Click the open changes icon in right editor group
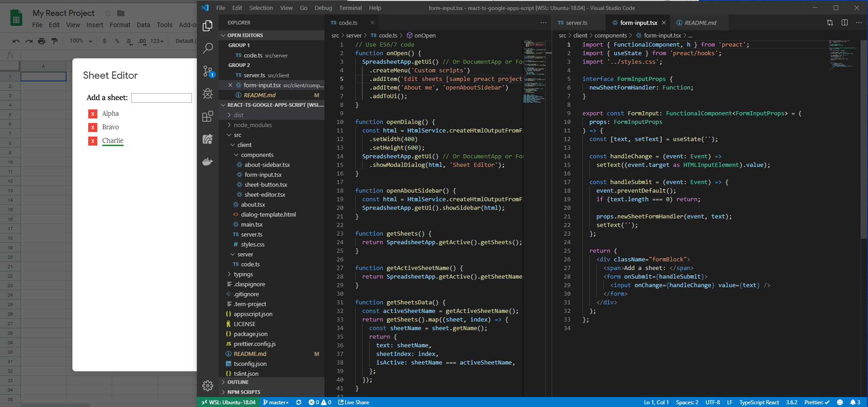The width and height of the screenshot is (868, 407). click(830, 23)
